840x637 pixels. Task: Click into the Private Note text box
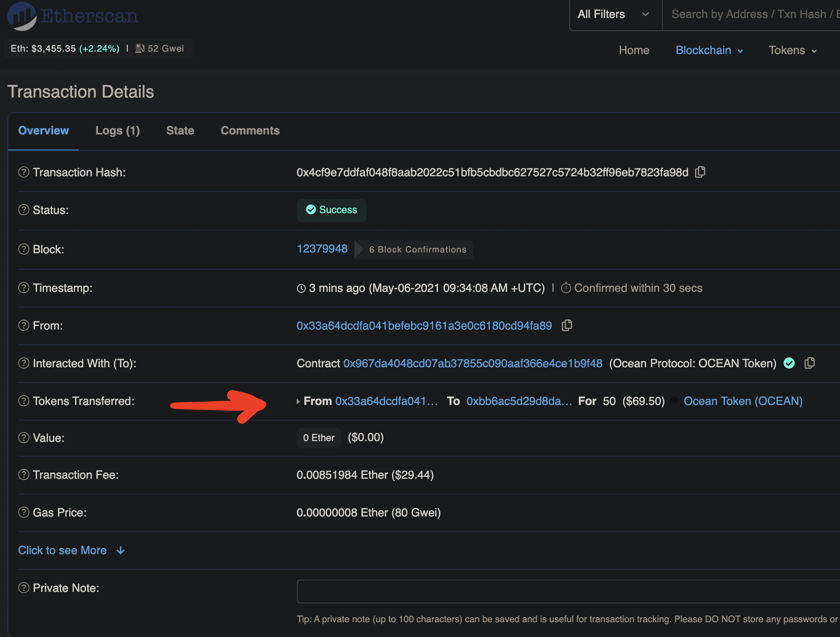click(568, 591)
